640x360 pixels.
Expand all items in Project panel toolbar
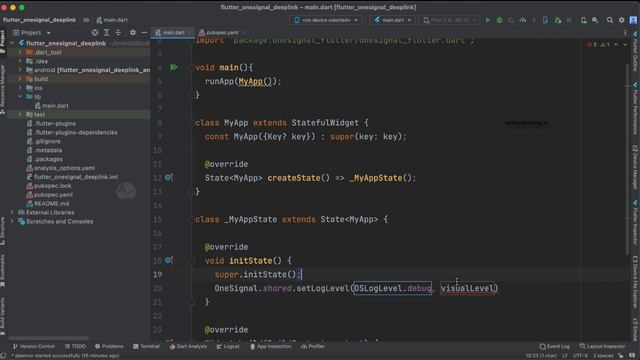click(x=107, y=33)
